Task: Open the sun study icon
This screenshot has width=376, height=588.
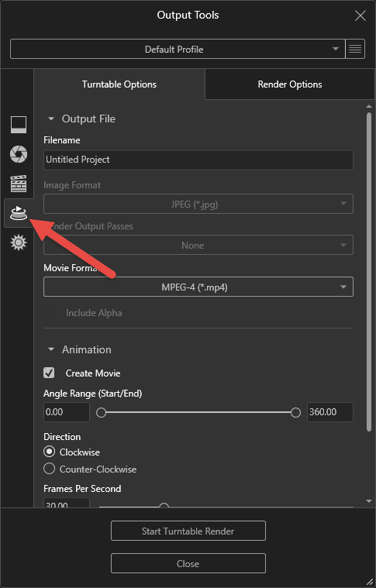Action: pos(19,242)
